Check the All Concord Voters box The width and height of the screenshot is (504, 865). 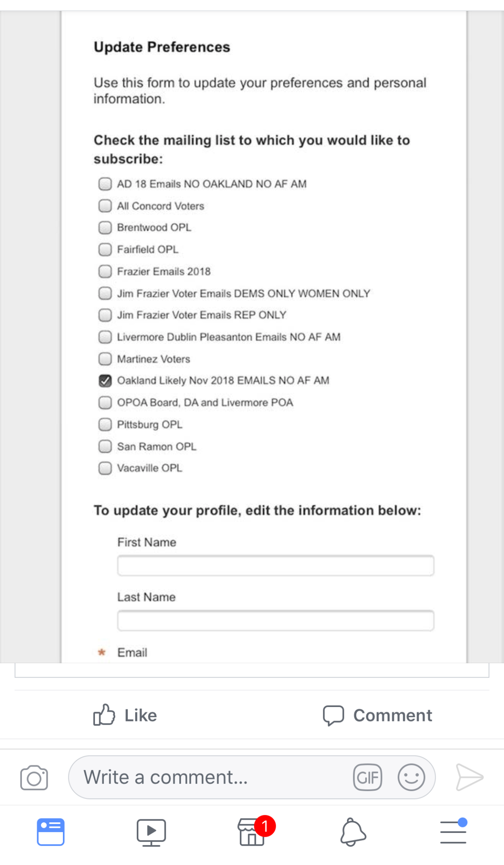pos(105,206)
